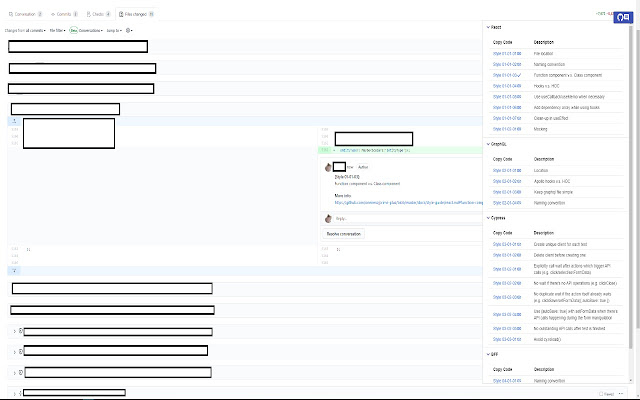Click the Resolve conversation button
This screenshot has height=400, width=640.
[344, 234]
